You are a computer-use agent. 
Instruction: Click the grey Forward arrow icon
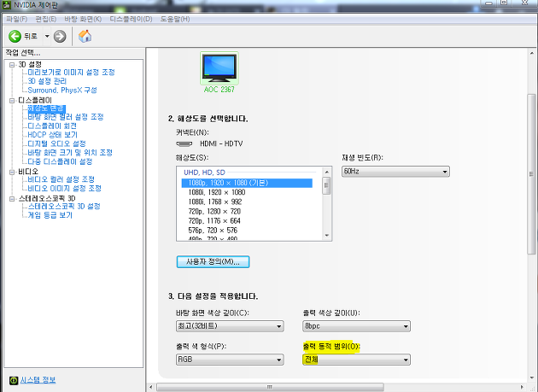click(x=60, y=36)
